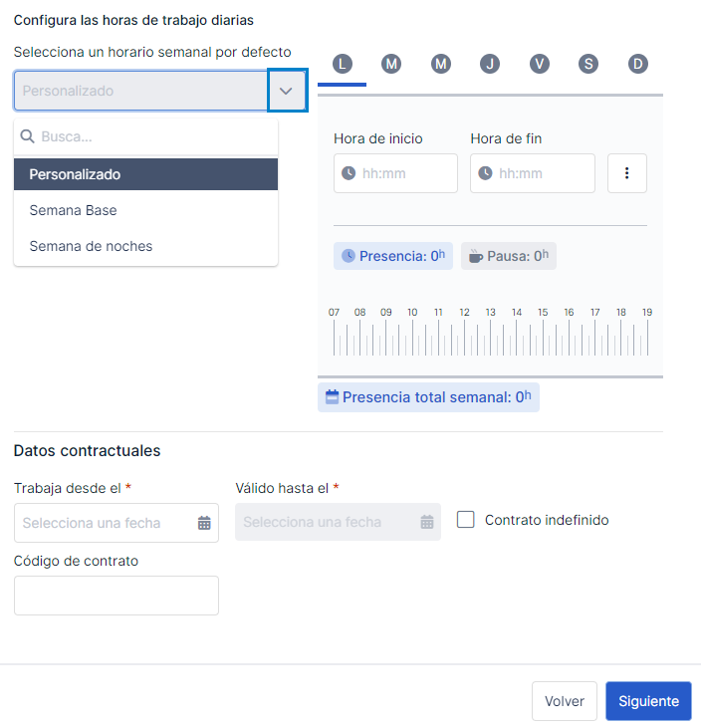Click calendar icon in Trabaja desde el
The height and width of the screenshot is (728, 701).
(x=204, y=523)
